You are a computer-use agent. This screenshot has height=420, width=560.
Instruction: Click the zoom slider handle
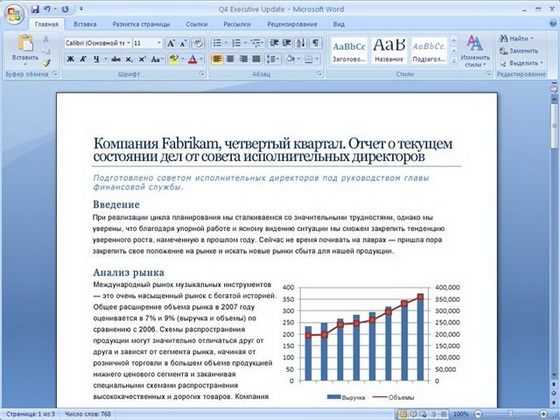(x=511, y=414)
